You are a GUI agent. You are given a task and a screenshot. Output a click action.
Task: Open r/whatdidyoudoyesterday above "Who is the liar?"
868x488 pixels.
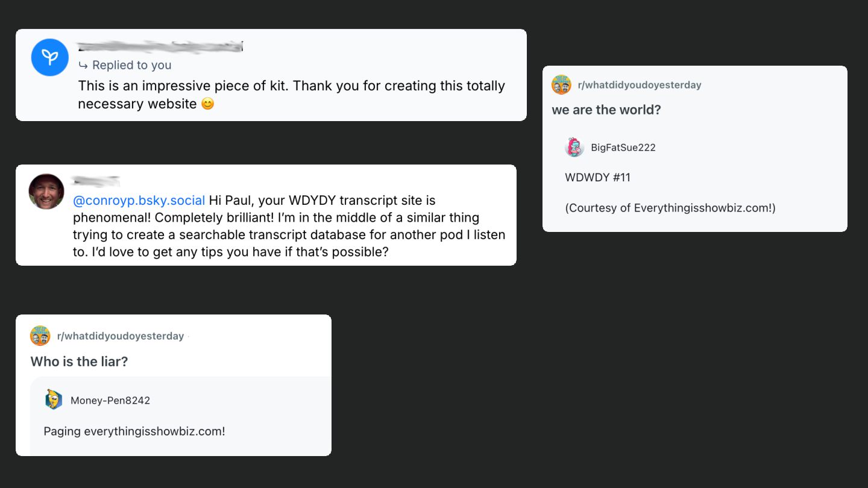[121, 336]
